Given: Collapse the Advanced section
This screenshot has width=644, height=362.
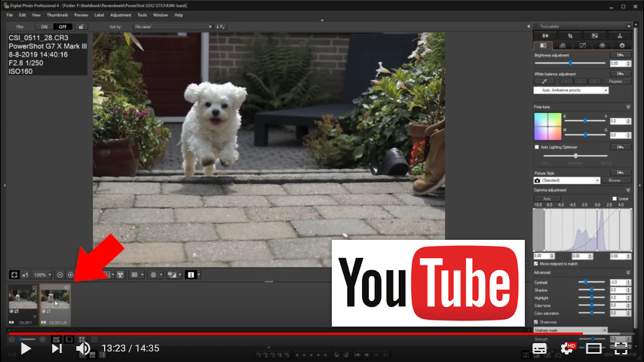Looking at the screenshot, I should [627, 272].
